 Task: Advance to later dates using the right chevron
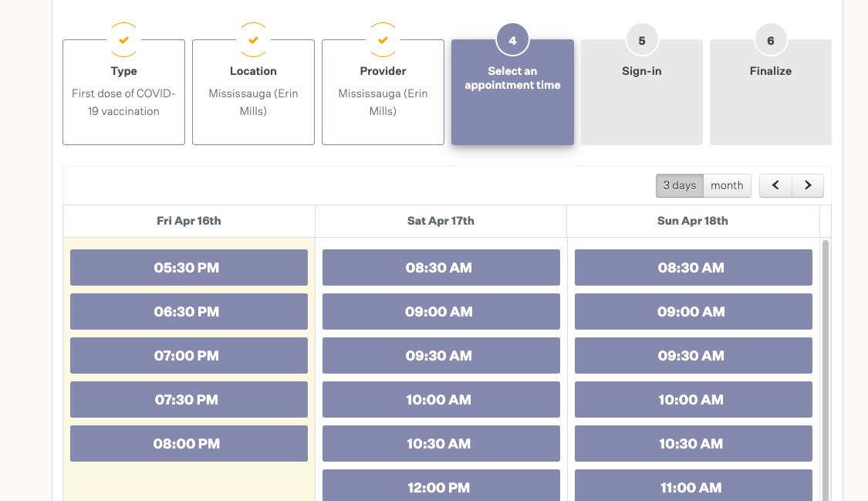[x=808, y=185]
